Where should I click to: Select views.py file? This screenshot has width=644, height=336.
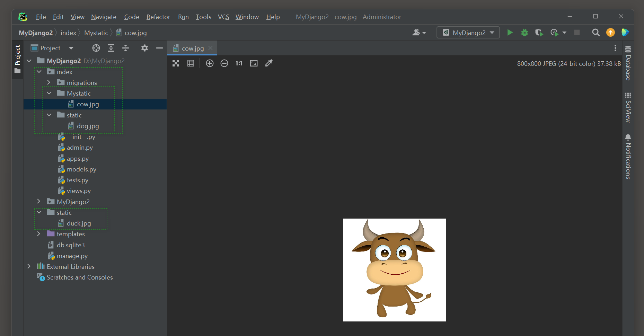point(79,191)
